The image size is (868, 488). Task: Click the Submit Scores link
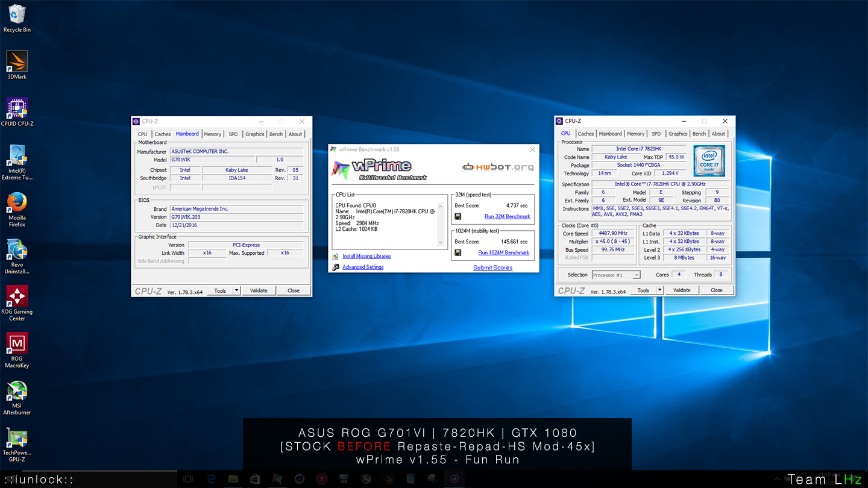coord(492,267)
